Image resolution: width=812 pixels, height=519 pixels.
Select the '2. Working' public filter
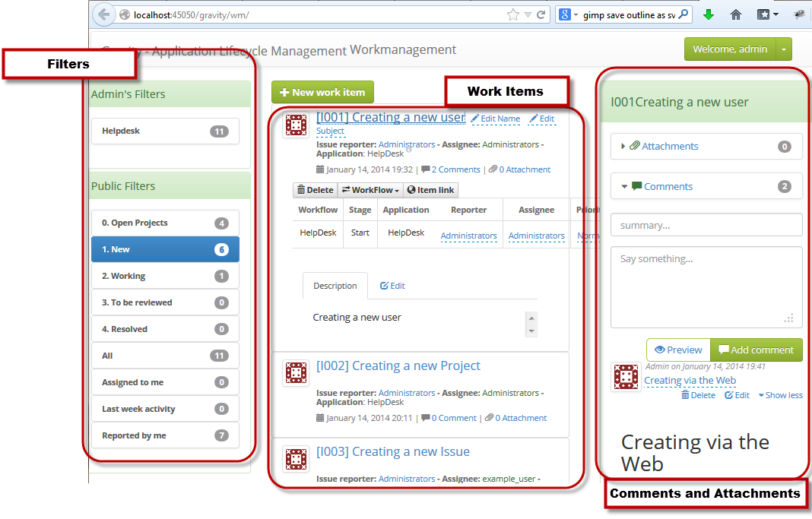(164, 276)
